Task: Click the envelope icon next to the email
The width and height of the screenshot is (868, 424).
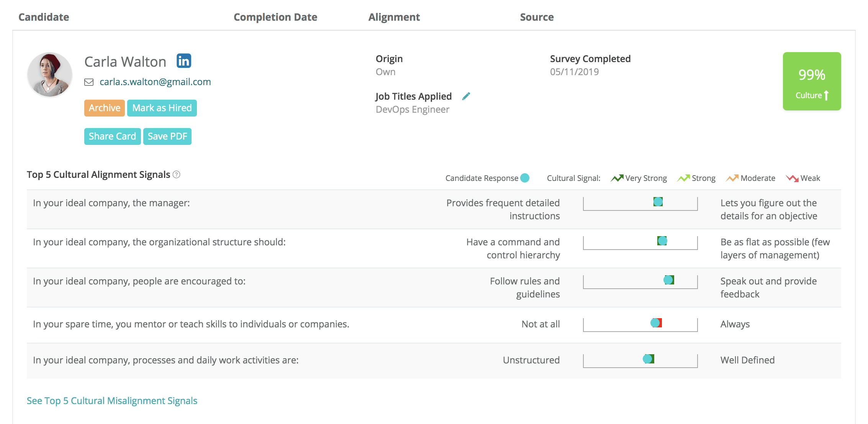Action: coord(89,82)
